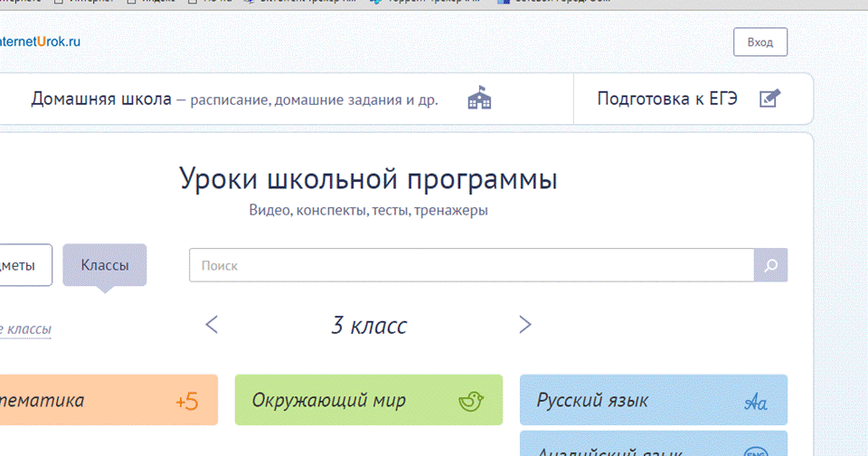Click the Aa icon on Русский язык

pyautogui.click(x=756, y=402)
